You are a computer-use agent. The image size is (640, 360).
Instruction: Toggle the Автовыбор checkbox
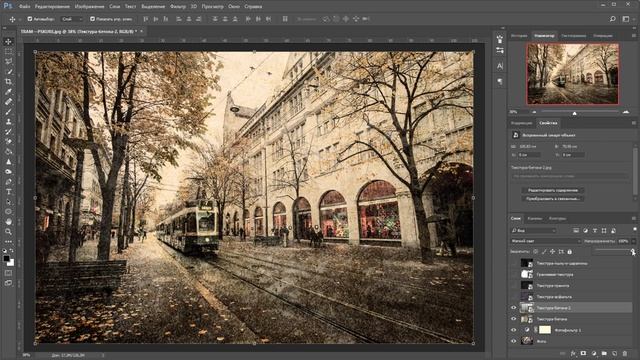(30, 19)
